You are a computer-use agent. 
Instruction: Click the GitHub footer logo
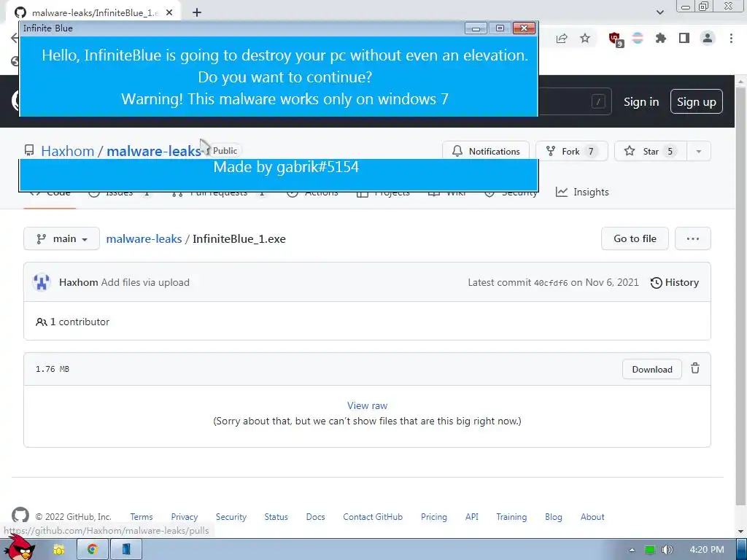[20, 516]
